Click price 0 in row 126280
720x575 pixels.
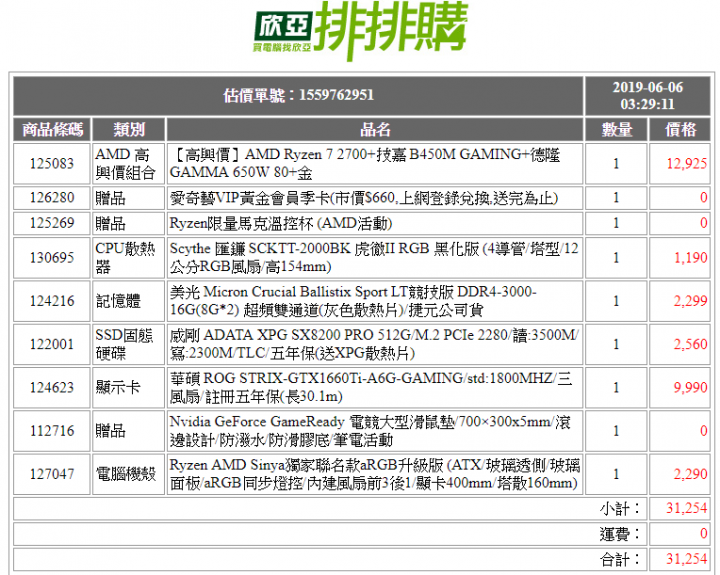703,197
